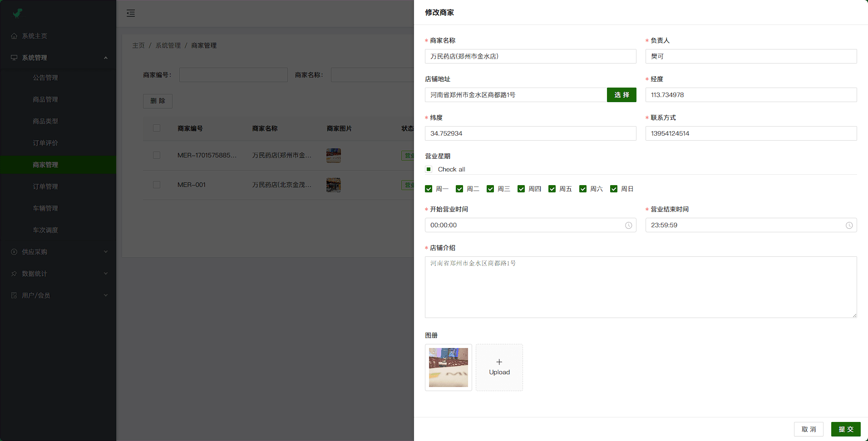The height and width of the screenshot is (441, 868).
Task: Click the clock icon in 开始营业时间 field
Action: (628, 225)
